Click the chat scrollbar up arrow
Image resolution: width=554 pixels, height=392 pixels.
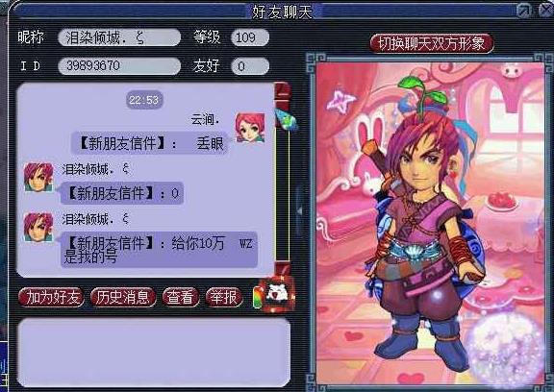coord(283,91)
